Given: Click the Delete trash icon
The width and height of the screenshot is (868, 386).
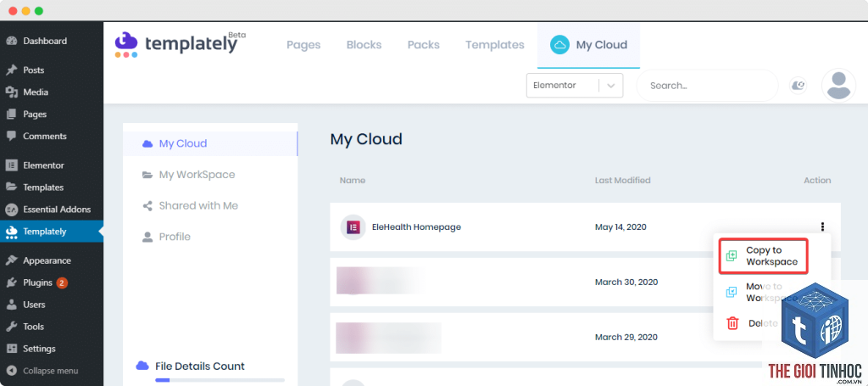Looking at the screenshot, I should point(732,323).
